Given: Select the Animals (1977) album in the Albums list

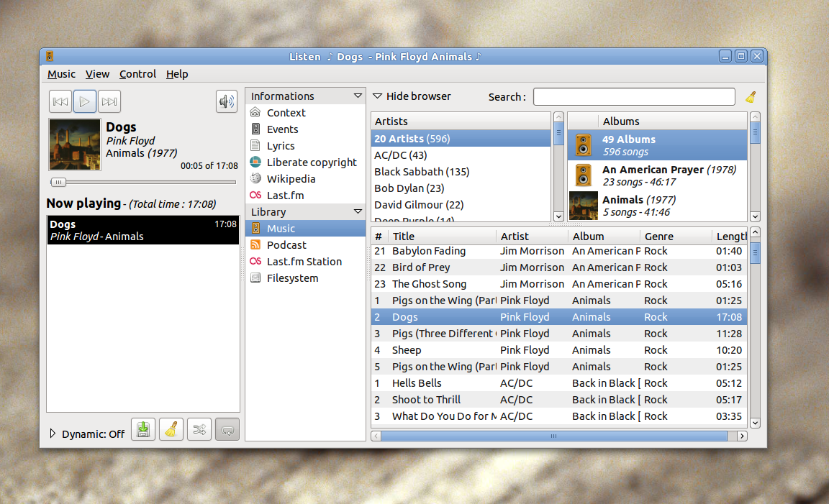Looking at the screenshot, I should (658, 206).
